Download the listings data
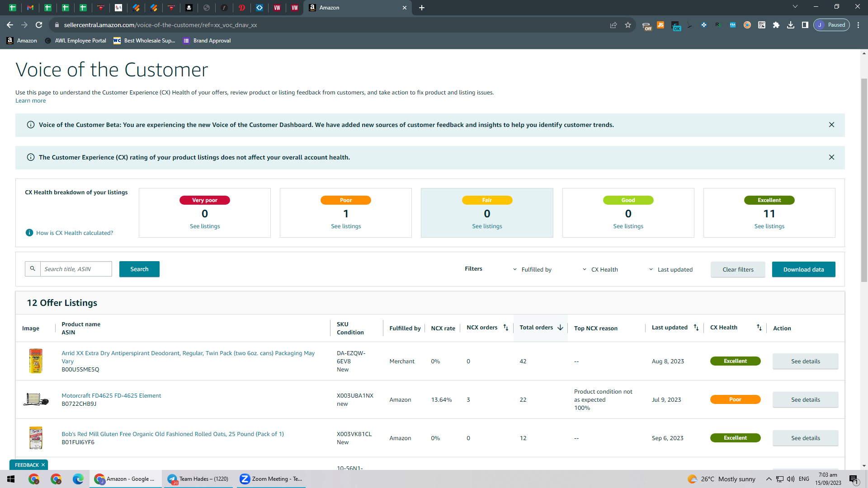 [x=803, y=270]
